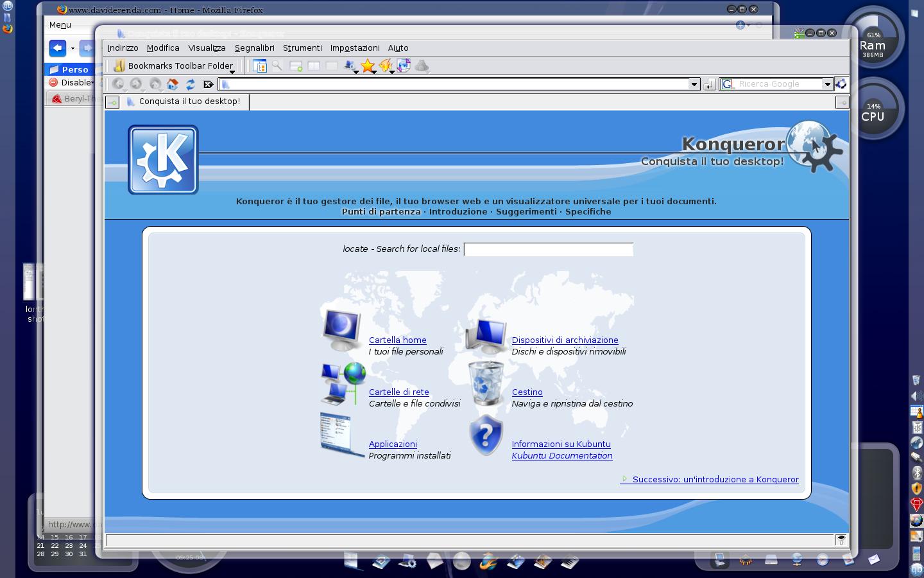Open the Impostazioni menu
This screenshot has width=924, height=578.
[355, 48]
